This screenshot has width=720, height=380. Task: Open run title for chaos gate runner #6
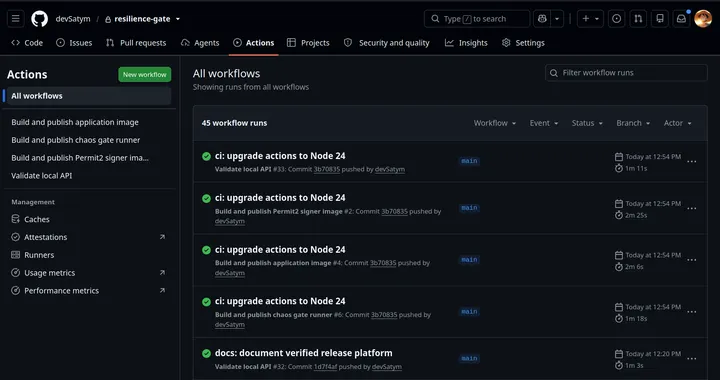(280, 301)
